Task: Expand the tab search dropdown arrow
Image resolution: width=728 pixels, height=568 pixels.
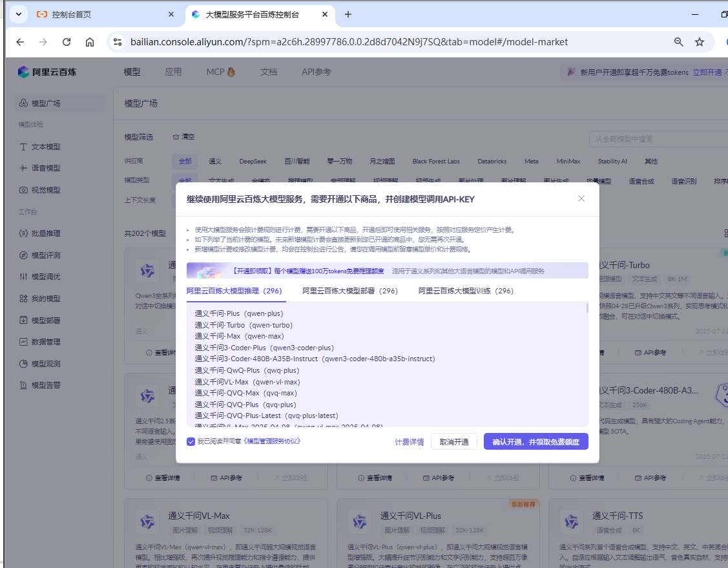Action: click(x=19, y=14)
